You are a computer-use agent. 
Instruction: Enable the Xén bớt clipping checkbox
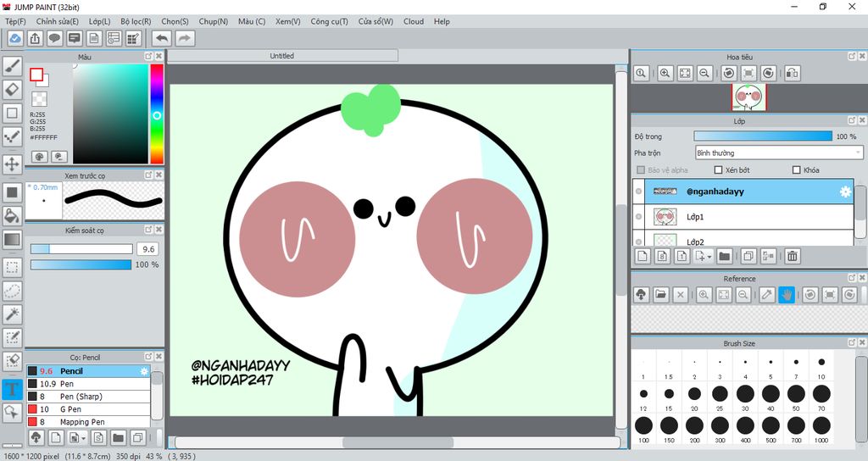click(719, 169)
